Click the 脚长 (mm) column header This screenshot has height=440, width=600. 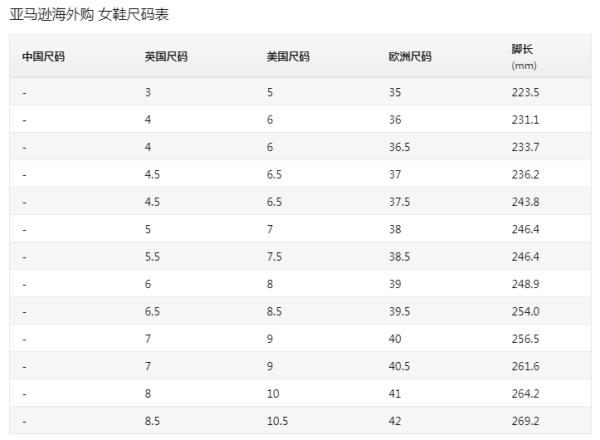pos(524,57)
